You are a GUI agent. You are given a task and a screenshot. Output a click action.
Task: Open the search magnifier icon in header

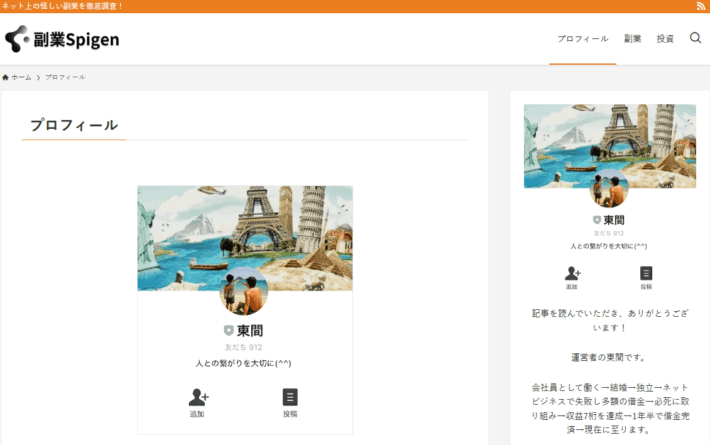pyautogui.click(x=695, y=38)
